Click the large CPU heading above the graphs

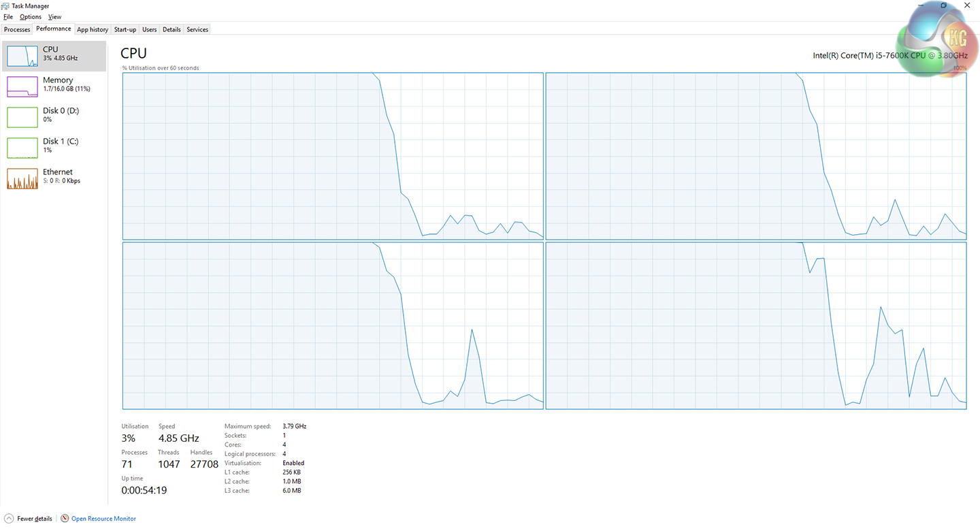coord(133,54)
